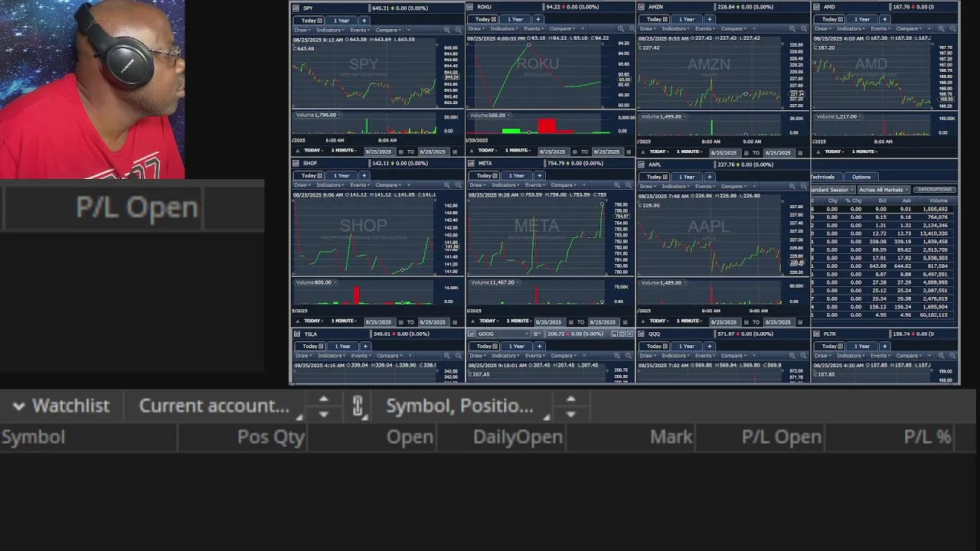The image size is (980, 551).
Task: Zoom in on the ROKU chart
Action: click(621, 28)
